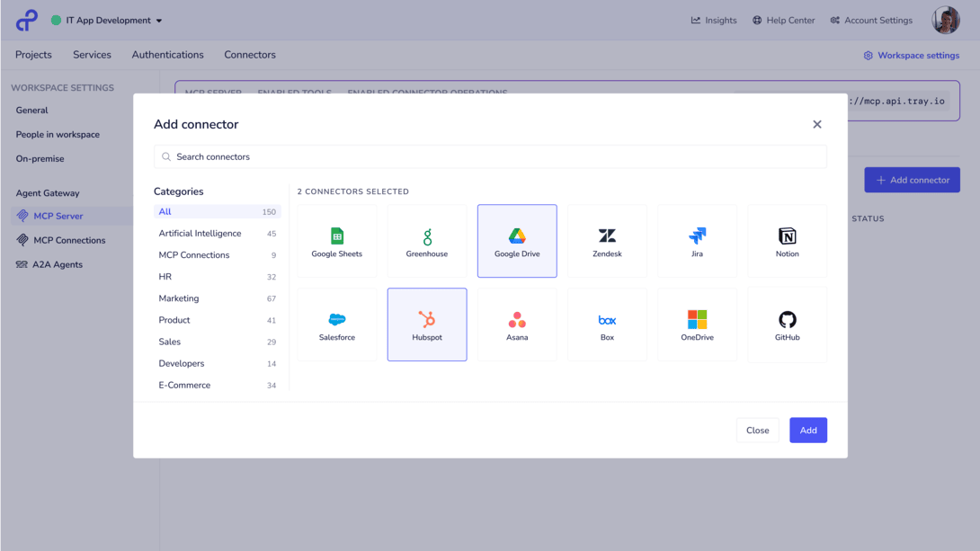Filter by Artificial Intelligence category
Viewport: 980px width, 551px height.
(x=217, y=233)
